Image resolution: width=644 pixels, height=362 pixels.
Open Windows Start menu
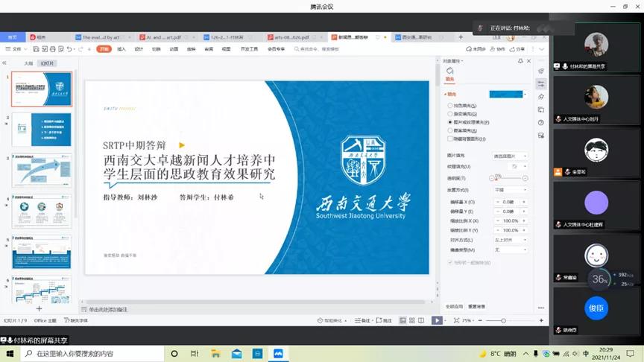[10, 354]
